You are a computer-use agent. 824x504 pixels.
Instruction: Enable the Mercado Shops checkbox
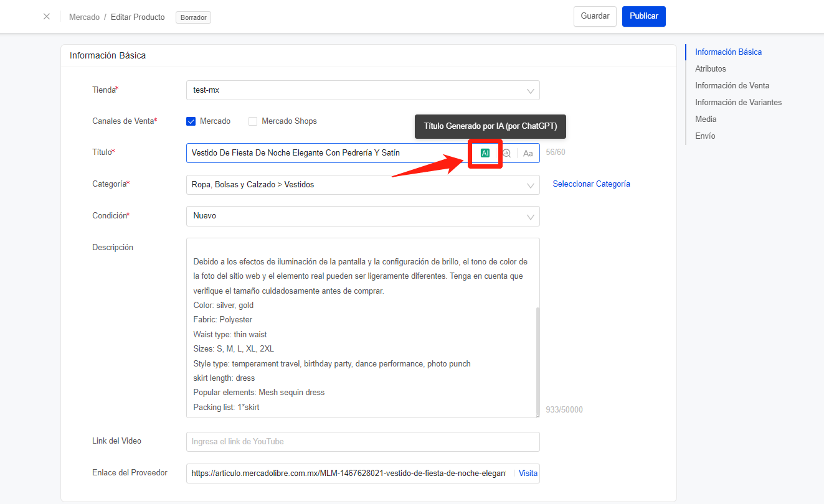(x=253, y=121)
